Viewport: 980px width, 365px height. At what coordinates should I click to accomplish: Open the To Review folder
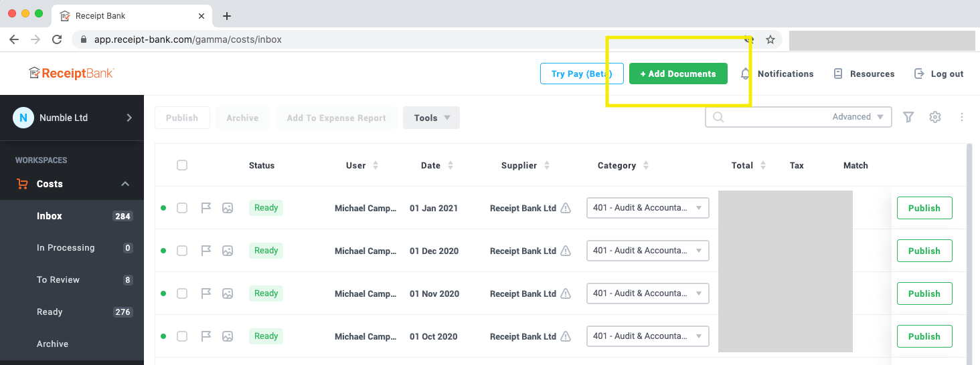click(72, 279)
